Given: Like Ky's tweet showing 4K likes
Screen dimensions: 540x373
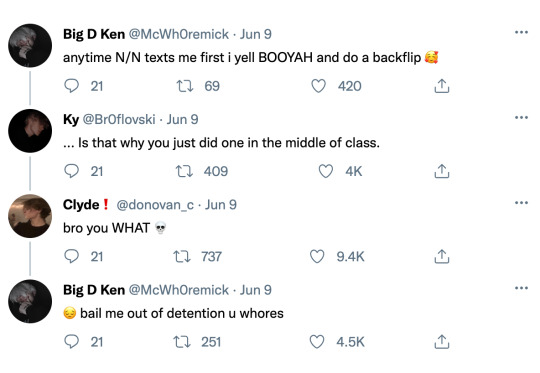Looking at the screenshot, I should coord(325,171).
